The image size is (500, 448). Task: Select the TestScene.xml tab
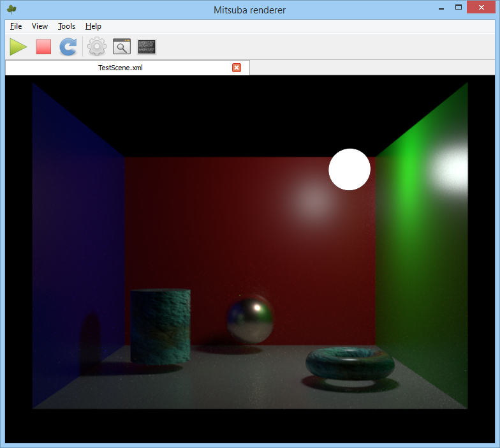(128, 68)
